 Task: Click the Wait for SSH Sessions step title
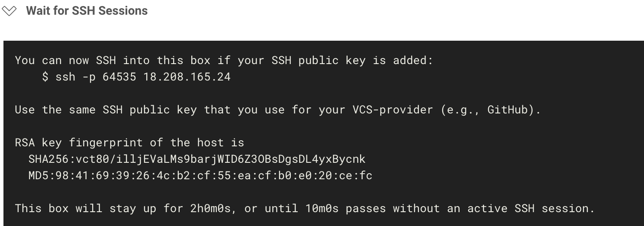tap(87, 11)
